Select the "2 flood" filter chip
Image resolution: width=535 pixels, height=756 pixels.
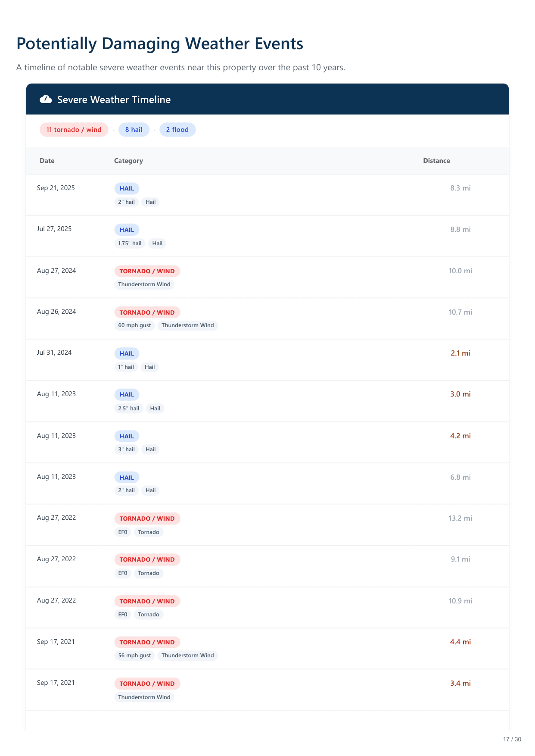pyautogui.click(x=177, y=130)
